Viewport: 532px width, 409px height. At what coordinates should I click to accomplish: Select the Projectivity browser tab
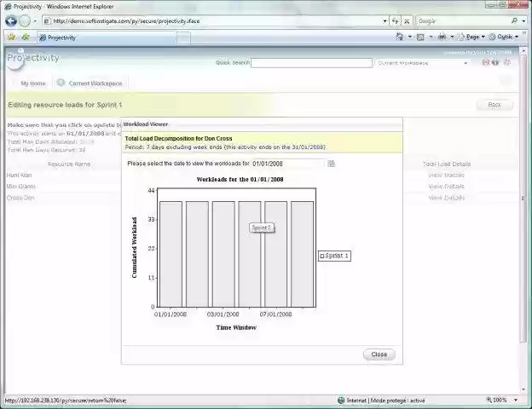click(107, 37)
